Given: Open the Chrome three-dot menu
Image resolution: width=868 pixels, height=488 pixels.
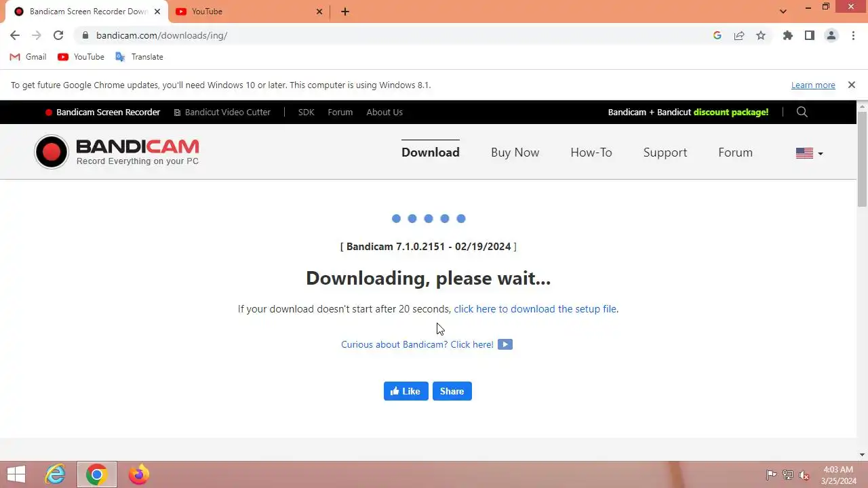Looking at the screenshot, I should pyautogui.click(x=853, y=35).
